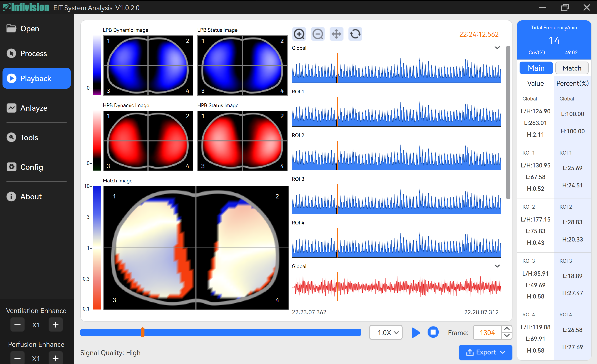The height and width of the screenshot is (364, 597).
Task: Click the refresh reset view icon
Action: [x=355, y=34]
